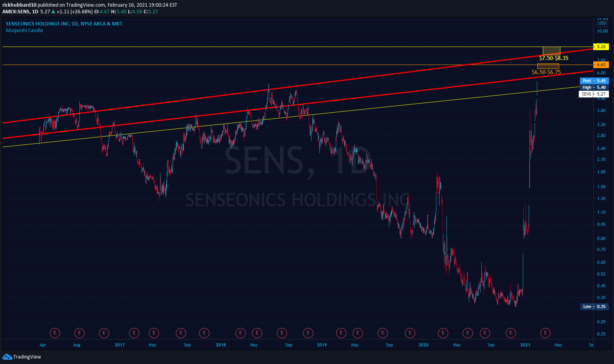Click the leftmost earnings E marker
The image size is (614, 364).
tap(55, 333)
